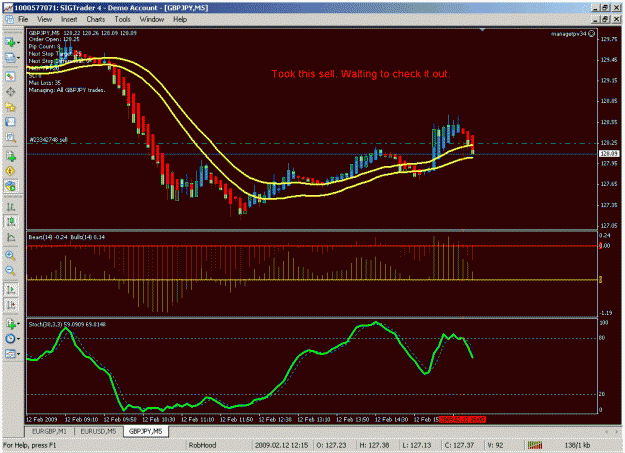Select the #23342748 sell order line label
The image size is (625, 453).
pyautogui.click(x=48, y=140)
